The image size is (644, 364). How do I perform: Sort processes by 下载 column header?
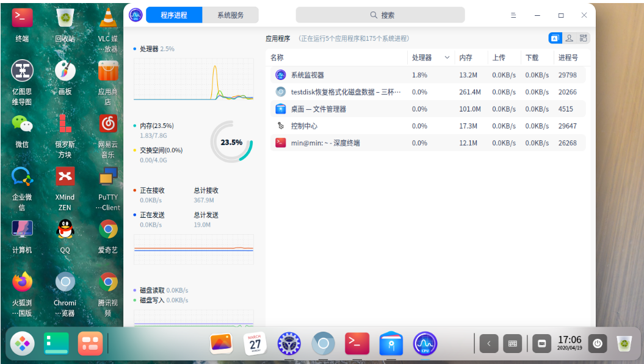click(x=532, y=58)
